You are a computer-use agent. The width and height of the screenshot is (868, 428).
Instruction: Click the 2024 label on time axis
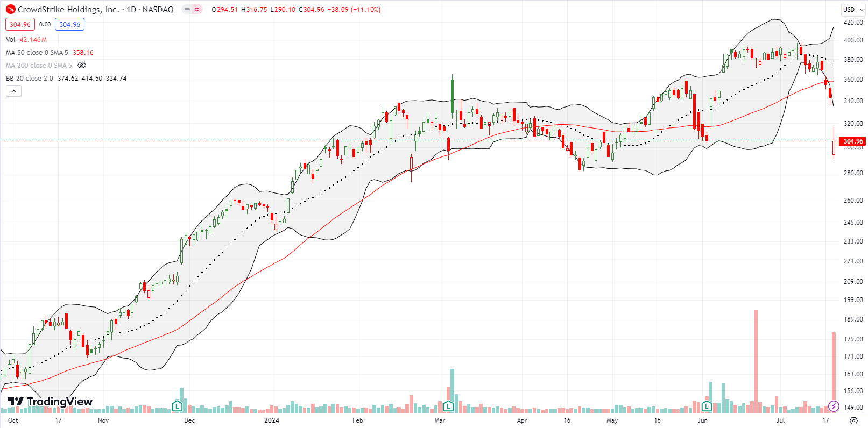click(x=272, y=420)
